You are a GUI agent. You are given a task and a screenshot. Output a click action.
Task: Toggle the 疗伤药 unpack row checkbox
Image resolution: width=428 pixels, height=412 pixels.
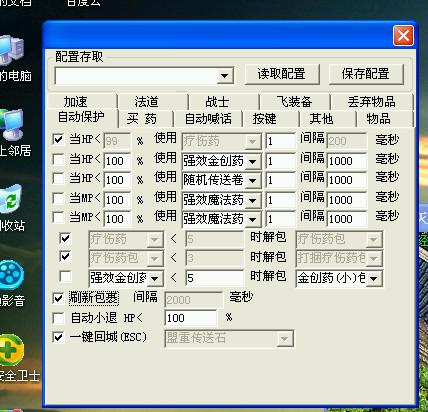click(65, 238)
